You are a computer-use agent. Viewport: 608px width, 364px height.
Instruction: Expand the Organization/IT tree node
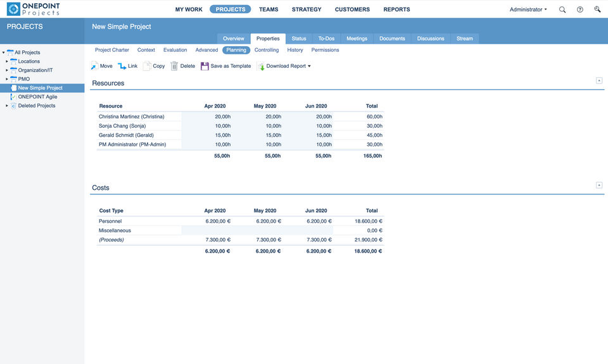point(7,70)
